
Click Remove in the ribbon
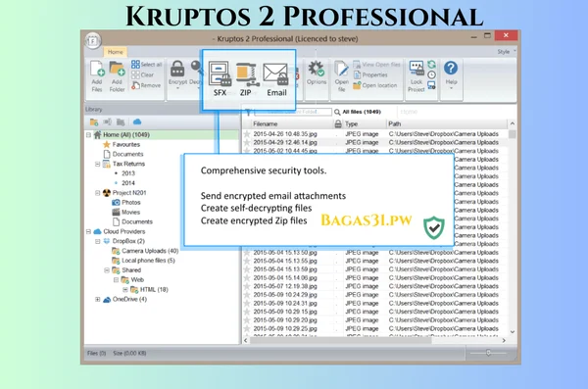pyautogui.click(x=146, y=85)
